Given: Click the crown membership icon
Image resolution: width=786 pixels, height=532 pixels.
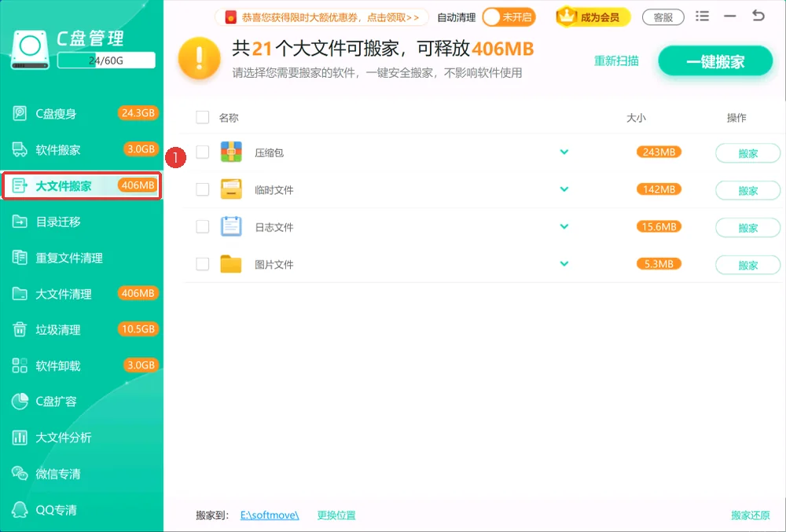Looking at the screenshot, I should 567,17.
